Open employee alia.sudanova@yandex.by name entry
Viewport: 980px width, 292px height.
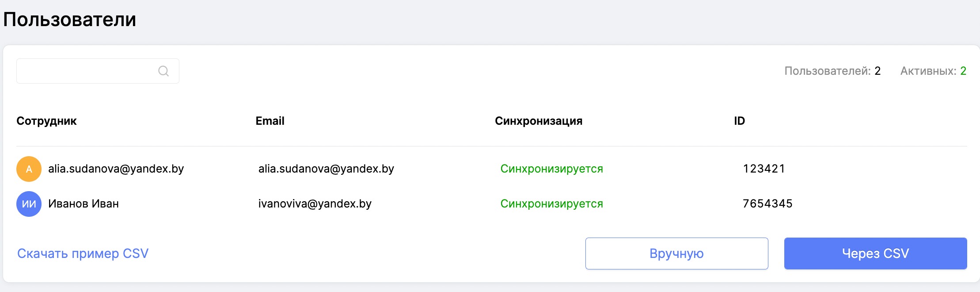tap(116, 169)
